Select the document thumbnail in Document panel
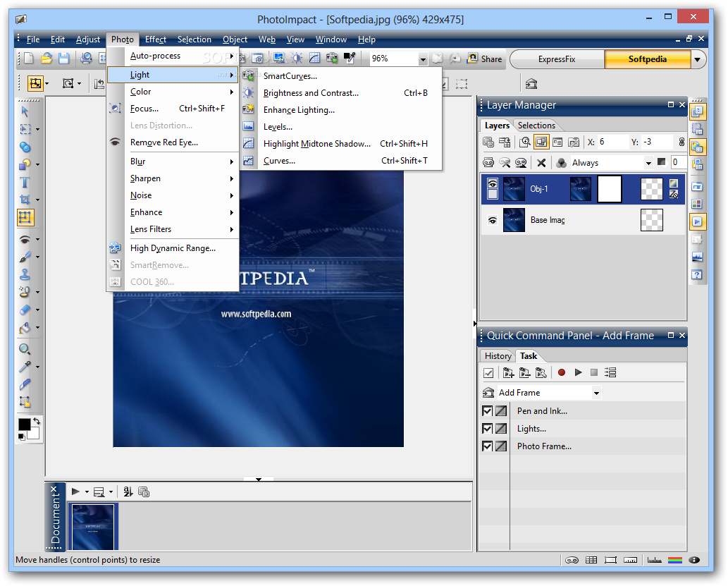This screenshot has height=586, width=728. [93, 527]
